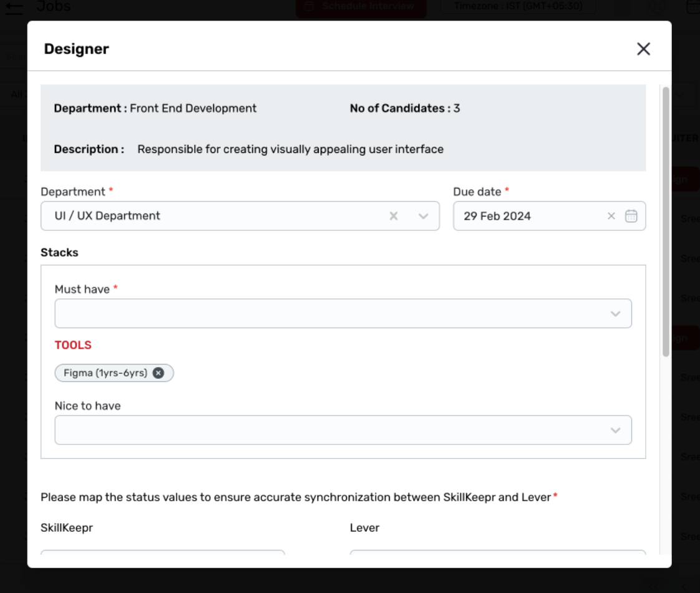Open the due date calendar picker icon

pyautogui.click(x=631, y=216)
